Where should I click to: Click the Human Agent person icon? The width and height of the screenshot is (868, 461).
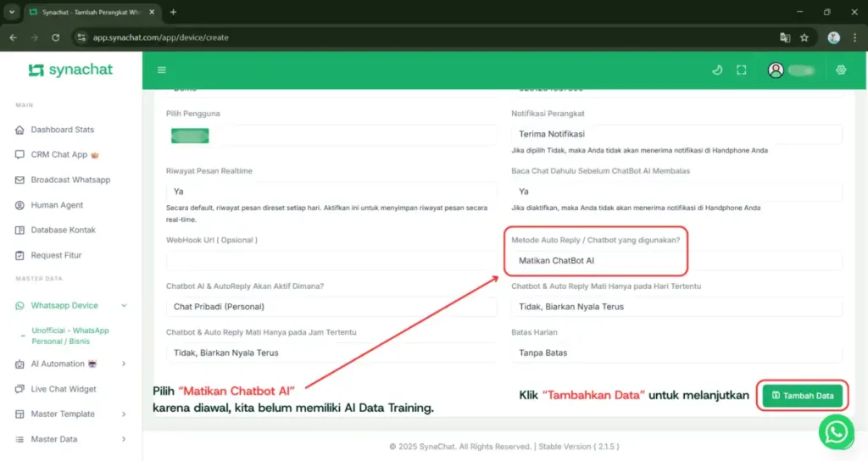20,205
